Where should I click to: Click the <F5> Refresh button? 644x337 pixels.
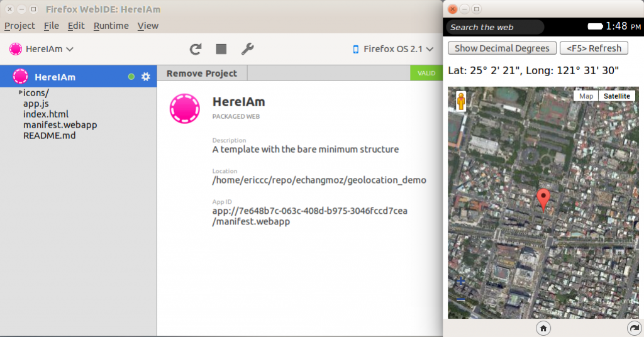(594, 48)
